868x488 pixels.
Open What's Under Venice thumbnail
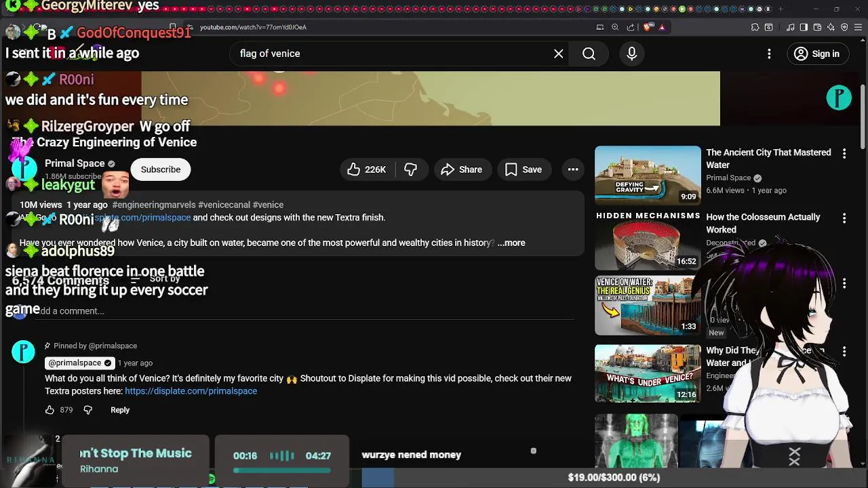click(648, 373)
